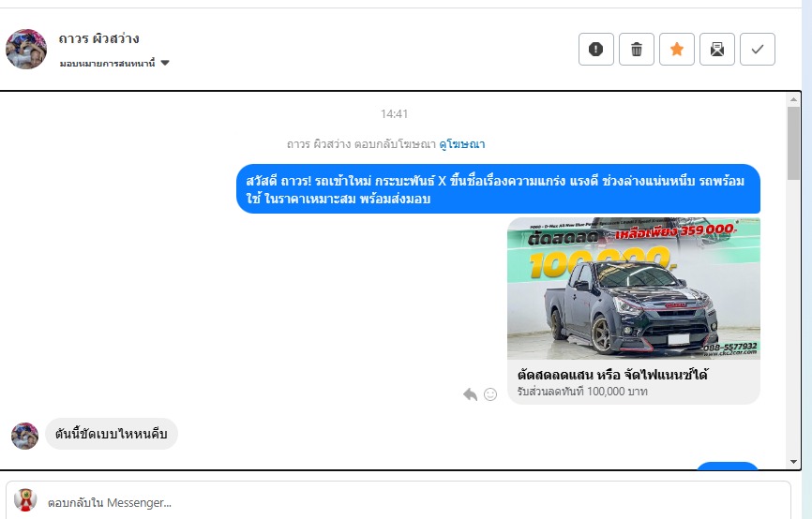Screen dimensions: 812x519
Task: Click the chat scrollbar thumb
Action: click(x=793, y=141)
